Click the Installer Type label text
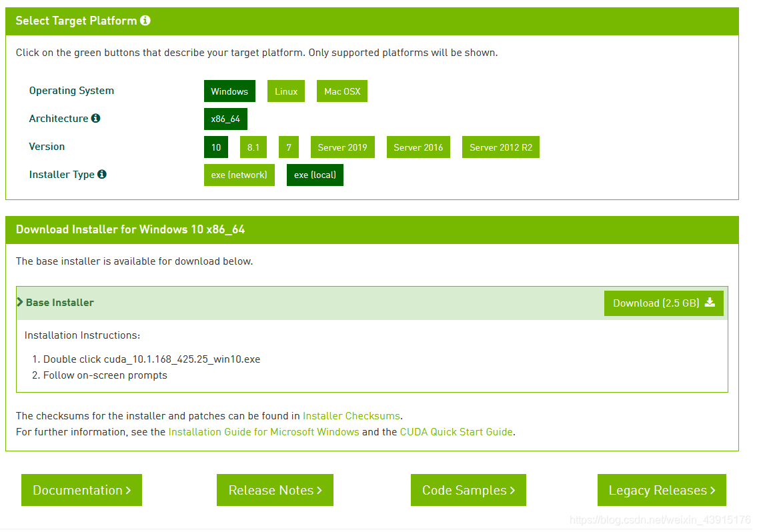The image size is (757, 532). coord(62,175)
